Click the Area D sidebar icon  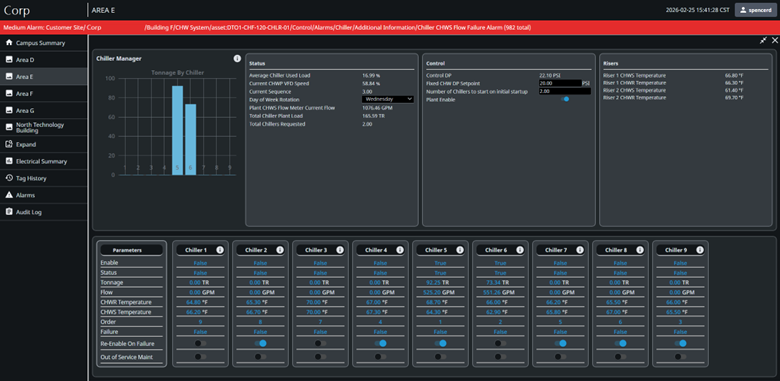(9, 60)
